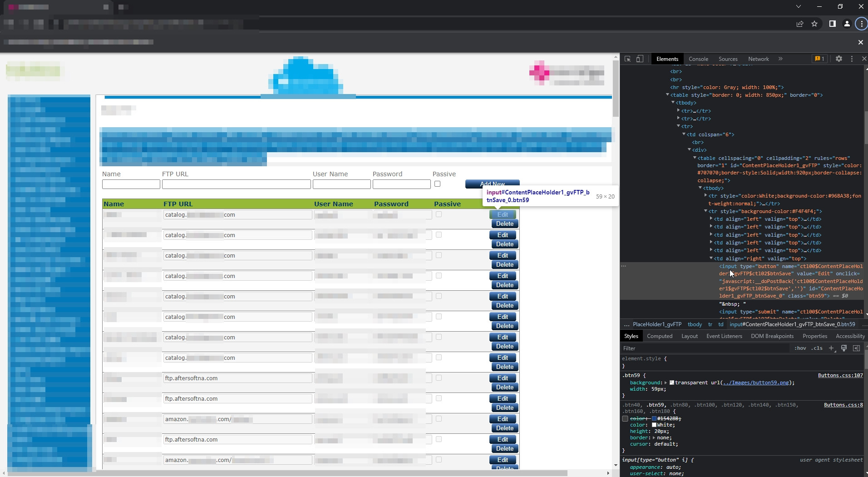Collapse the div node in the Elements tree
Image resolution: width=868 pixels, height=477 pixels.
pyautogui.click(x=689, y=150)
